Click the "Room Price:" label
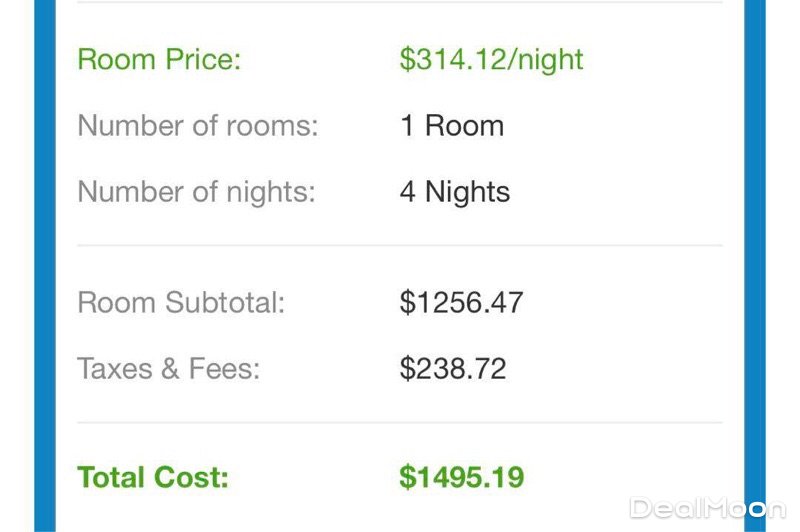800x532 pixels. 159,59
